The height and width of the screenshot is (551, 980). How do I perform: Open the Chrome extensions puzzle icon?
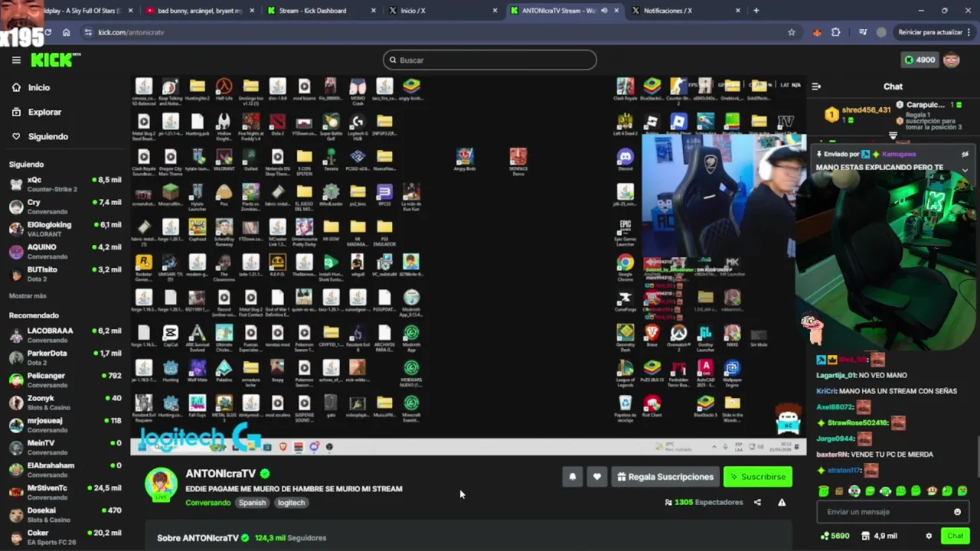tap(835, 32)
